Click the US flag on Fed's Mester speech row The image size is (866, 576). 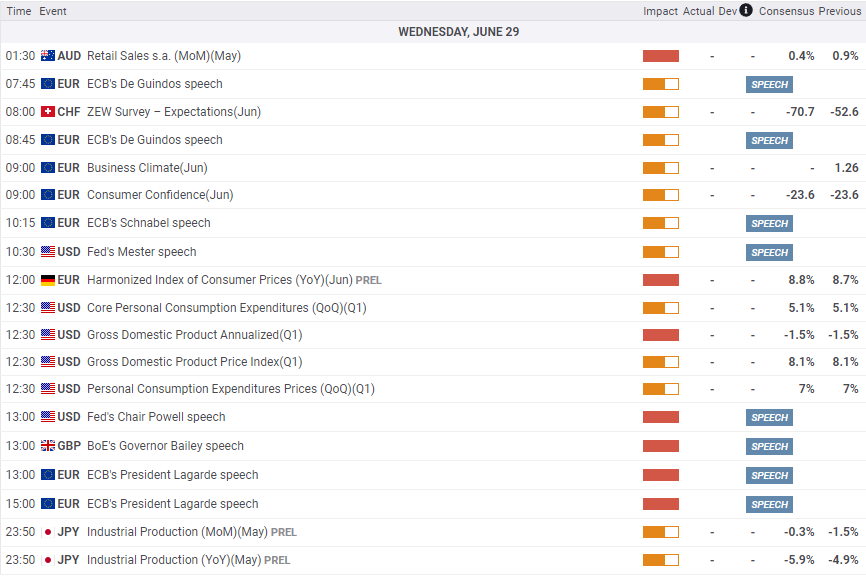48,252
